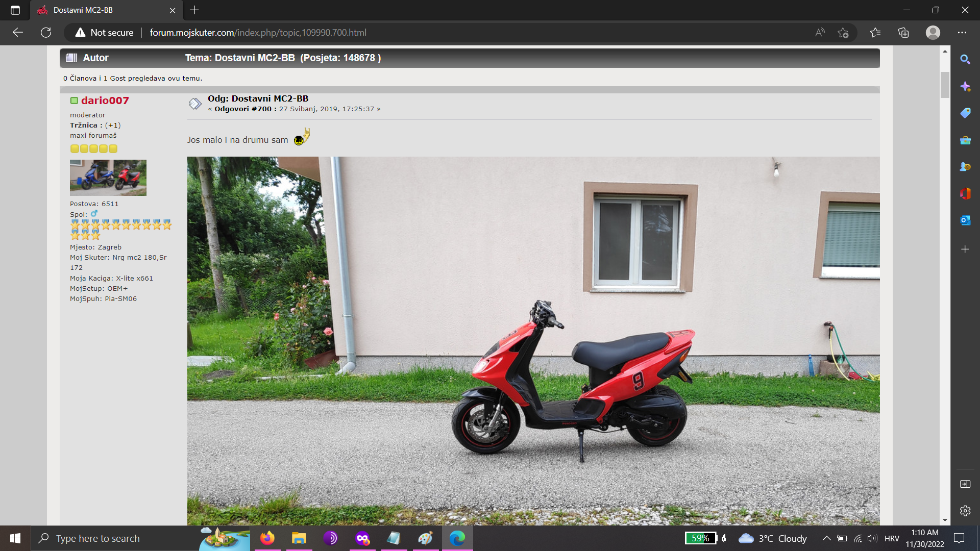Open File Explorer from taskbar
This screenshot has height=551, width=980.
pos(299,538)
